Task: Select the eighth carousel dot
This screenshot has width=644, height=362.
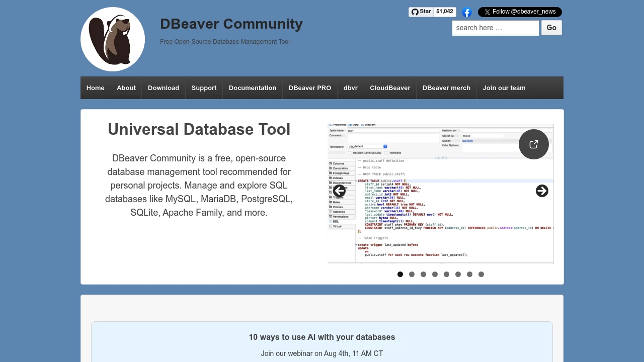Action: [481, 275]
